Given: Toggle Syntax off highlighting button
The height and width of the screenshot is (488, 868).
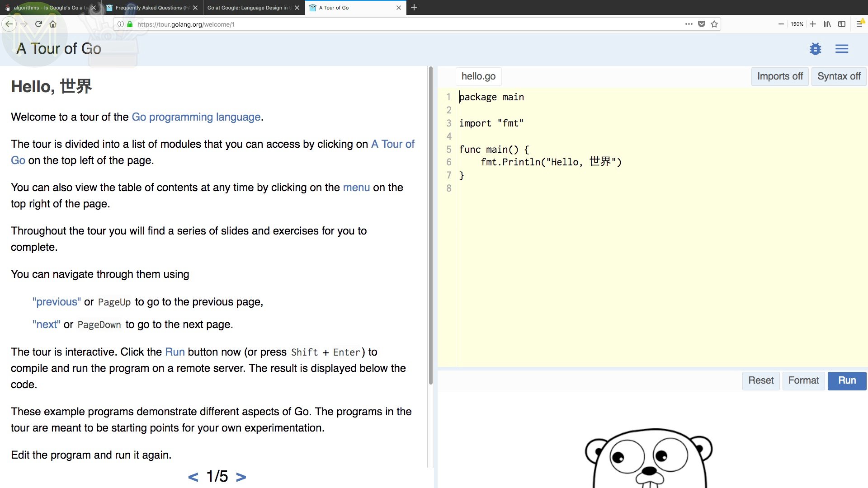Looking at the screenshot, I should pyautogui.click(x=839, y=76).
